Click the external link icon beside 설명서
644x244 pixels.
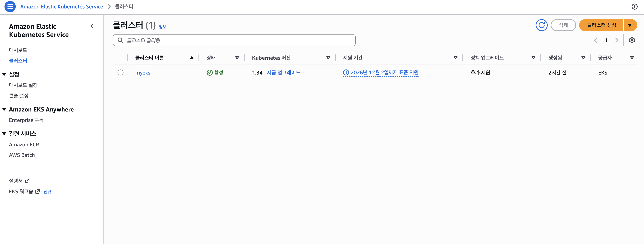(28, 180)
